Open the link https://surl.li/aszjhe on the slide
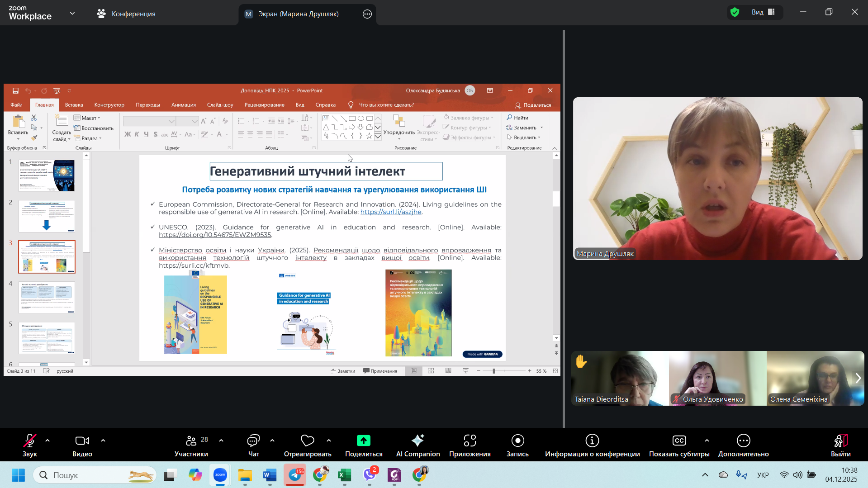This screenshot has height=488, width=868. [x=390, y=212]
